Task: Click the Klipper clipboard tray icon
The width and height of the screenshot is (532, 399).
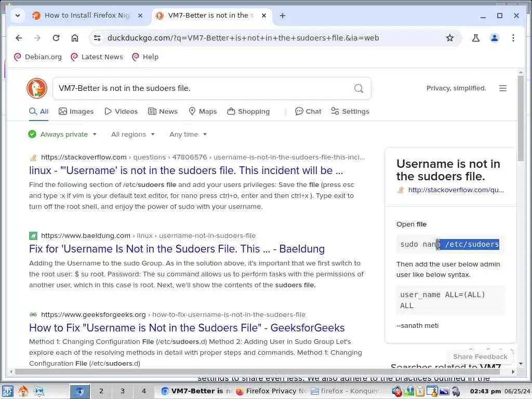Action: tap(420, 392)
